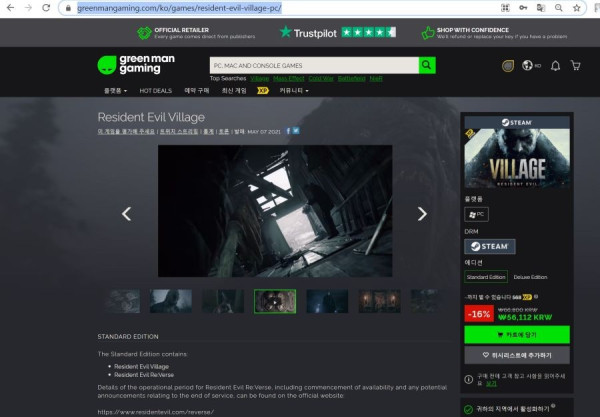Open the Green Man Gaming home logo
This screenshot has width=600, height=417.
pos(136,64)
